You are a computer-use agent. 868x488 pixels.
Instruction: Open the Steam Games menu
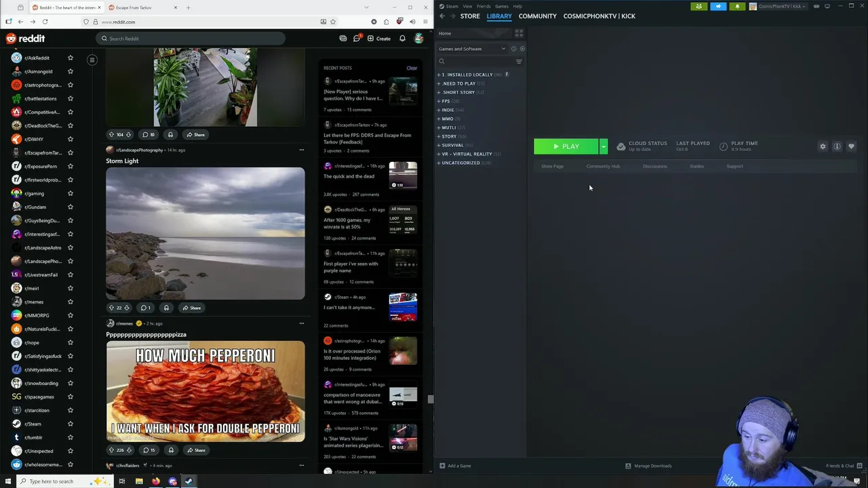502,6
